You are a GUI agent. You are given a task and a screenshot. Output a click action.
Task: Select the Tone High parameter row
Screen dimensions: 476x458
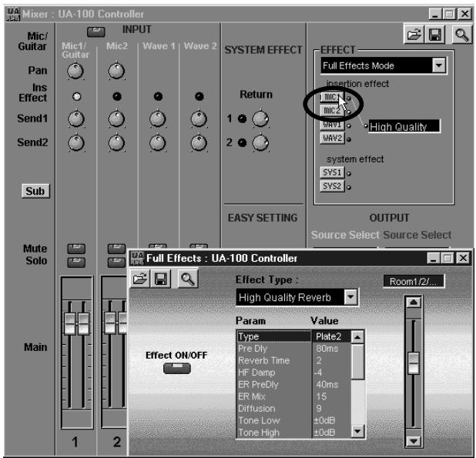click(x=294, y=433)
